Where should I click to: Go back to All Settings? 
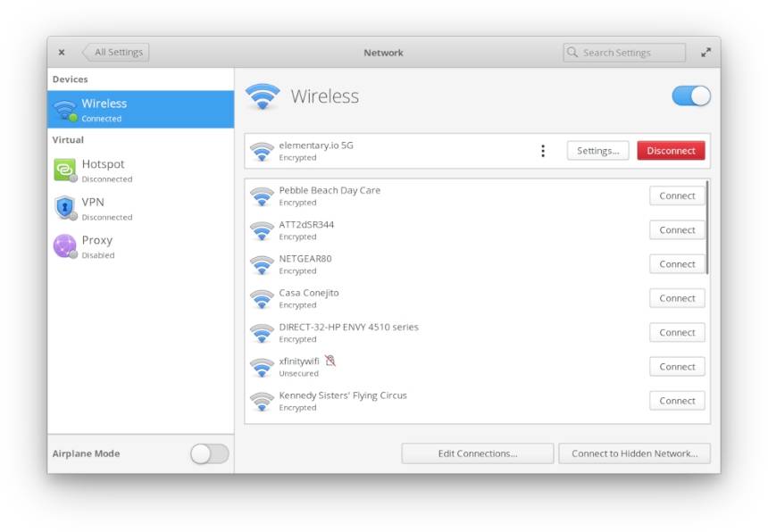116,53
